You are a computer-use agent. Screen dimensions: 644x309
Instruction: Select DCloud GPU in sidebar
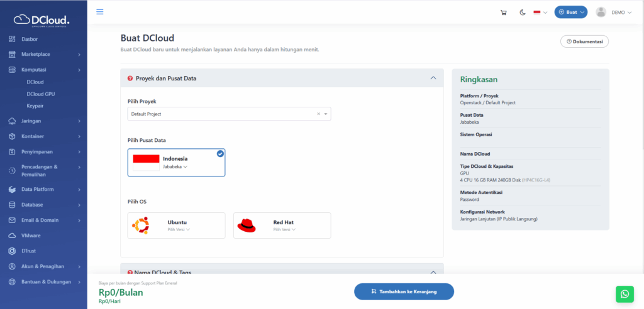click(x=41, y=94)
